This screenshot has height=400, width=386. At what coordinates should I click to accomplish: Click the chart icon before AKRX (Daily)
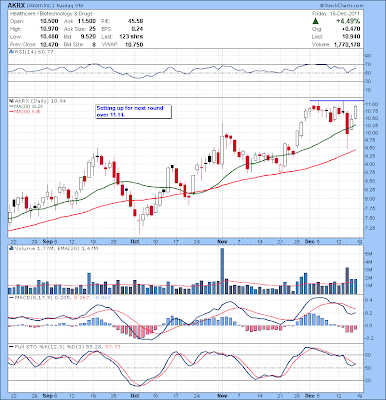(11, 101)
